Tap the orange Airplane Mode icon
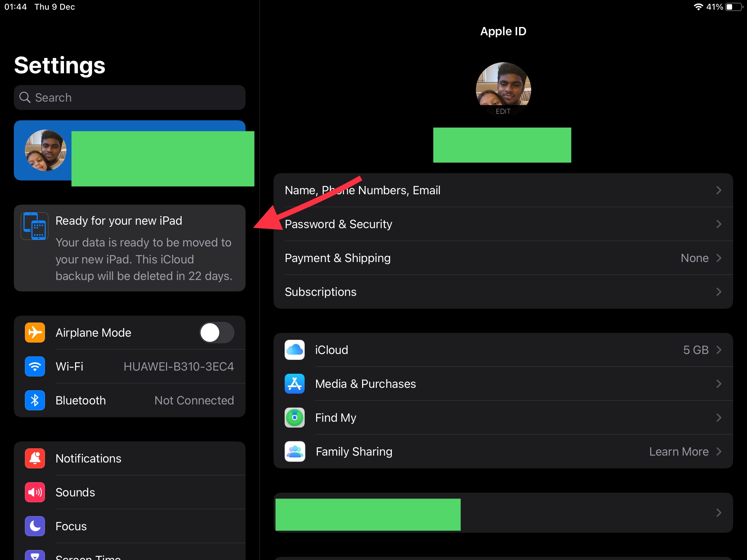The width and height of the screenshot is (747, 560). click(35, 333)
